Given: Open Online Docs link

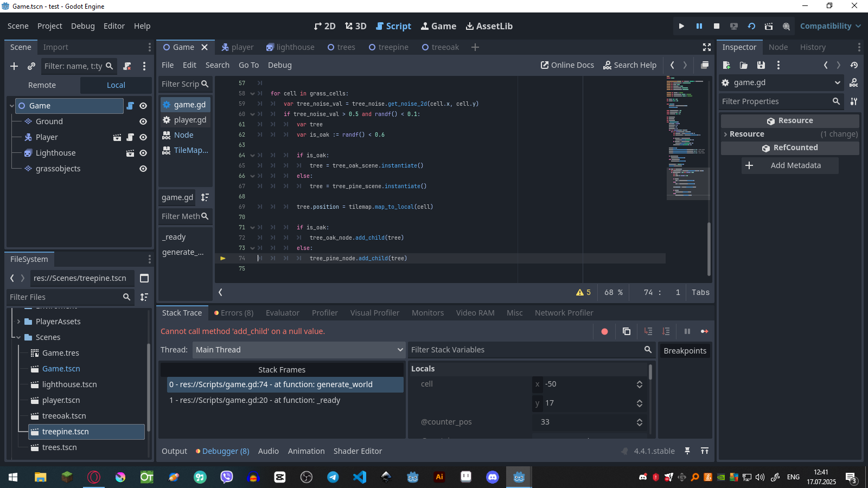Looking at the screenshot, I should coord(567,65).
